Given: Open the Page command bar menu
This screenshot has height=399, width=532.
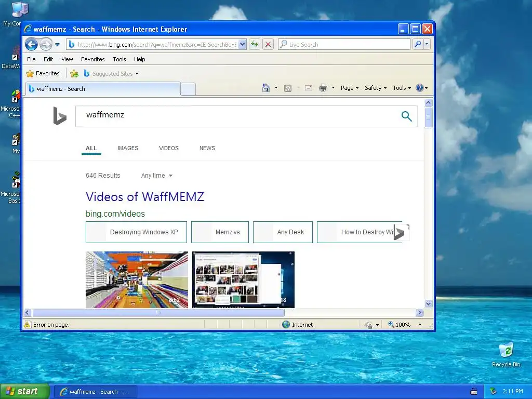Looking at the screenshot, I should click(x=350, y=88).
